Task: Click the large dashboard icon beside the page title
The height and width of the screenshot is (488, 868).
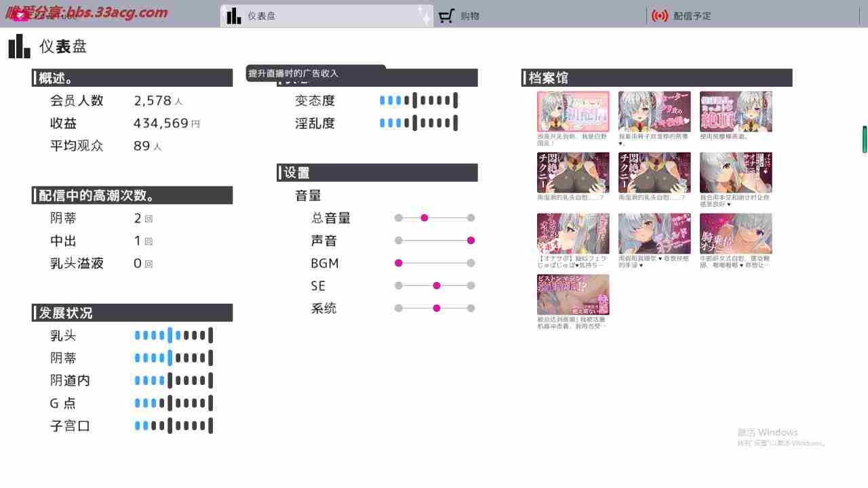Action: pos(20,47)
